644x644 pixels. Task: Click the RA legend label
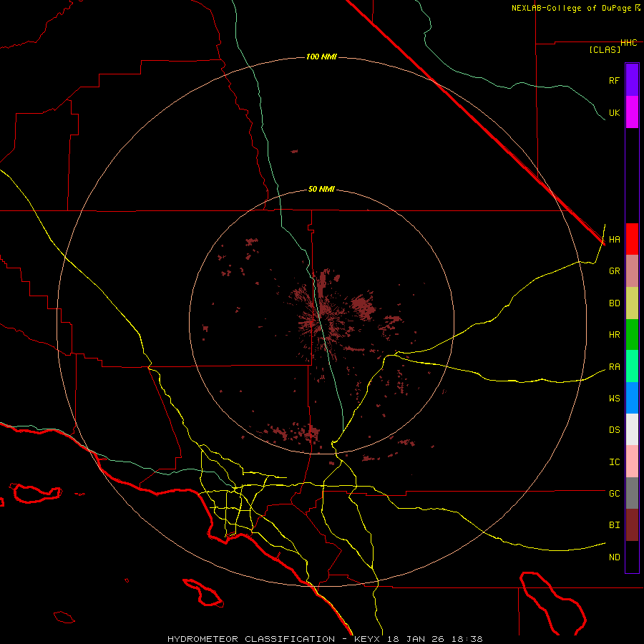pos(614,367)
